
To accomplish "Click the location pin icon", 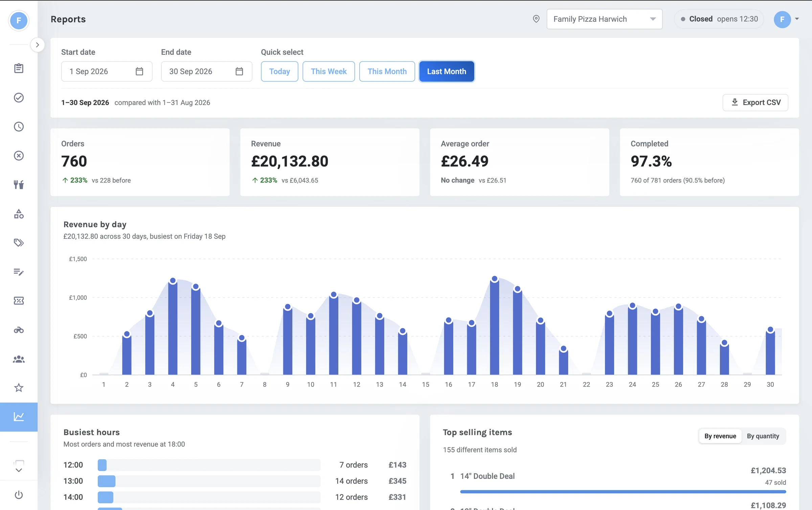I will click(x=536, y=19).
